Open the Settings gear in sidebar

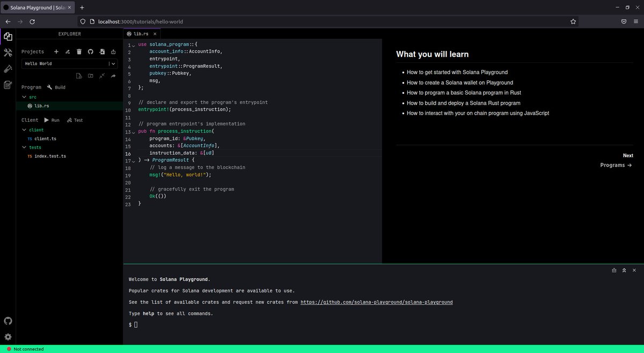[8, 337]
